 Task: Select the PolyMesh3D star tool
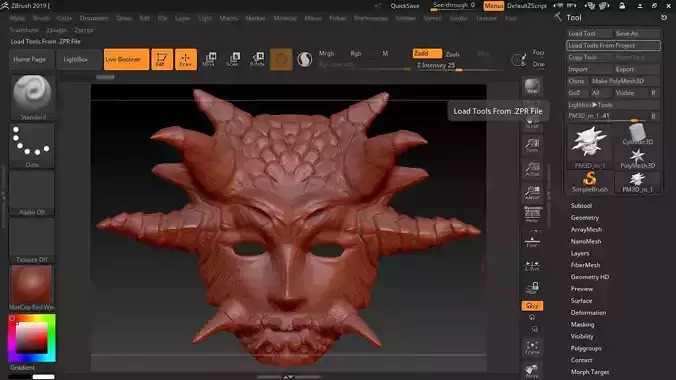(637, 158)
